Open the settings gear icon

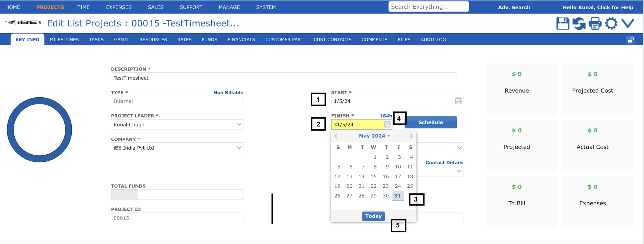[x=611, y=23]
